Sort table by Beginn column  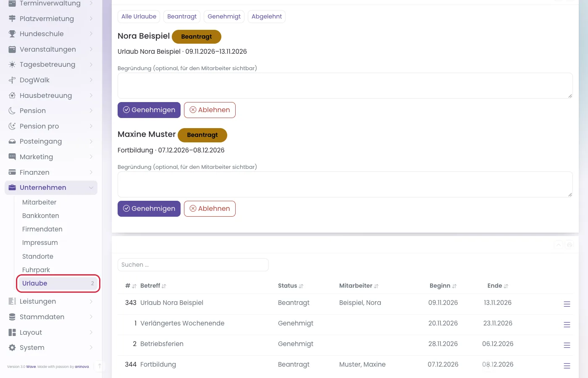pos(443,286)
